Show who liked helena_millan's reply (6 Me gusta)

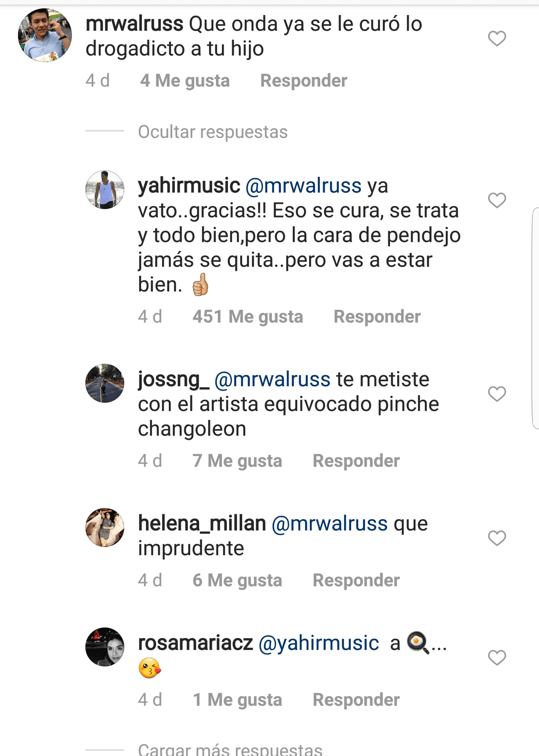[237, 580]
